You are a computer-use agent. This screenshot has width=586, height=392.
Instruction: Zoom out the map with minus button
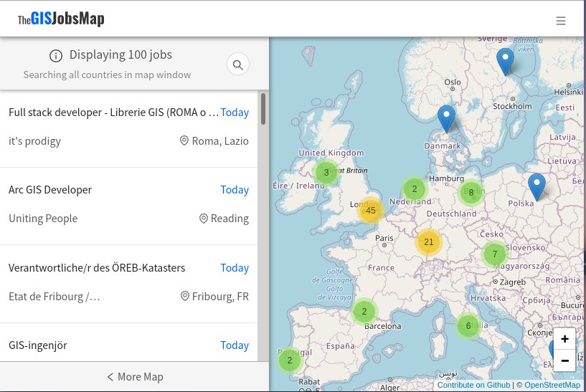[564, 360]
